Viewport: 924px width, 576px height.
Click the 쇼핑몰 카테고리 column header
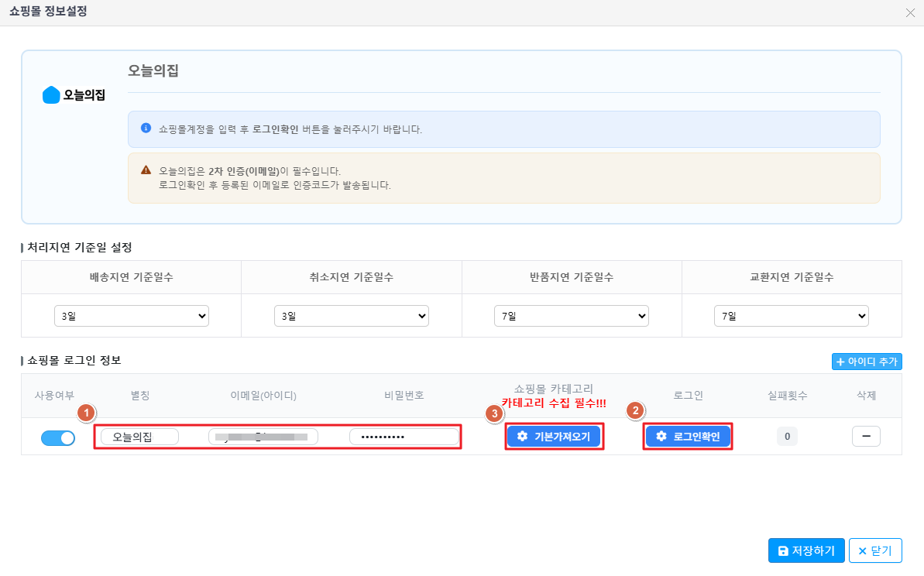(553, 389)
